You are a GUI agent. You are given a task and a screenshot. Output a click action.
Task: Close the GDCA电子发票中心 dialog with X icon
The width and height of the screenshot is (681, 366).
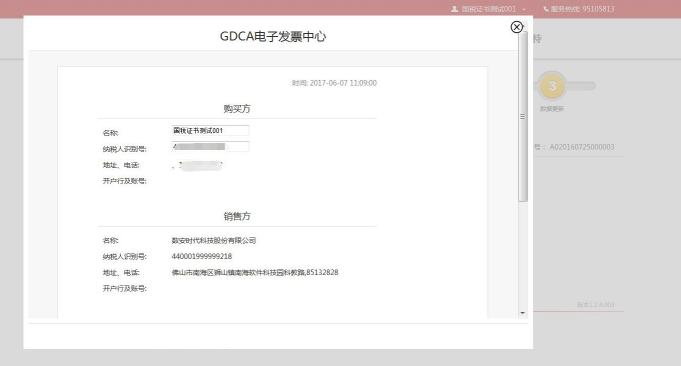516,27
